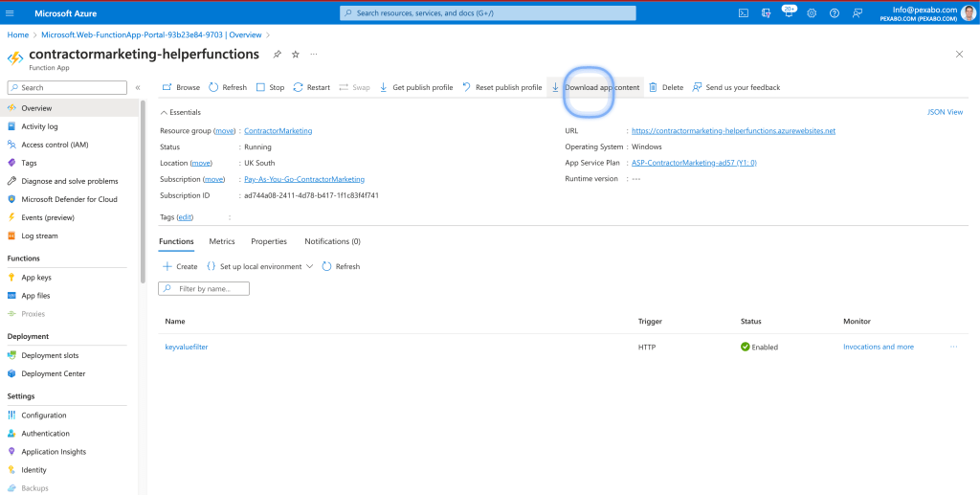
Task: Click Send us your feedback
Action: (x=736, y=87)
